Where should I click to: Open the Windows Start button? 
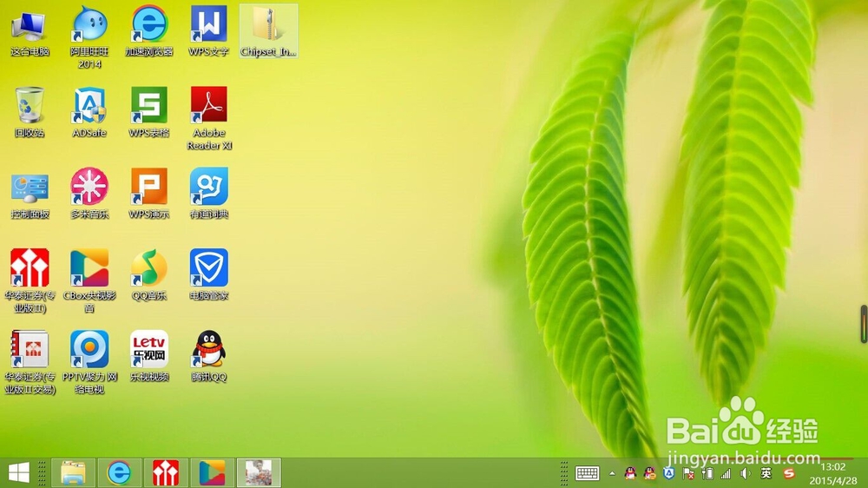coord(18,473)
